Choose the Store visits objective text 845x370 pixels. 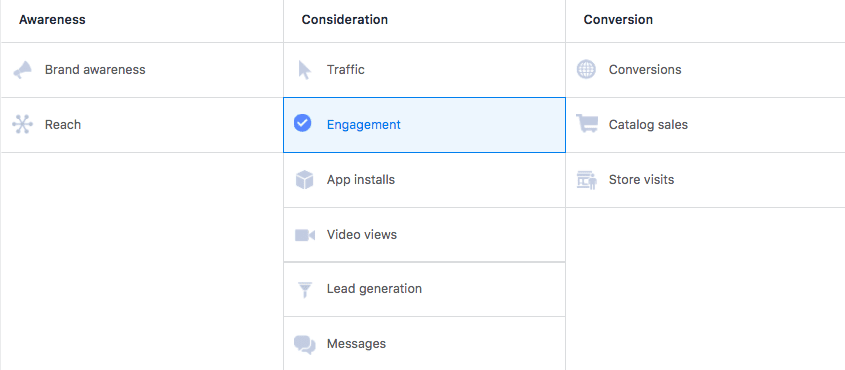pos(641,179)
